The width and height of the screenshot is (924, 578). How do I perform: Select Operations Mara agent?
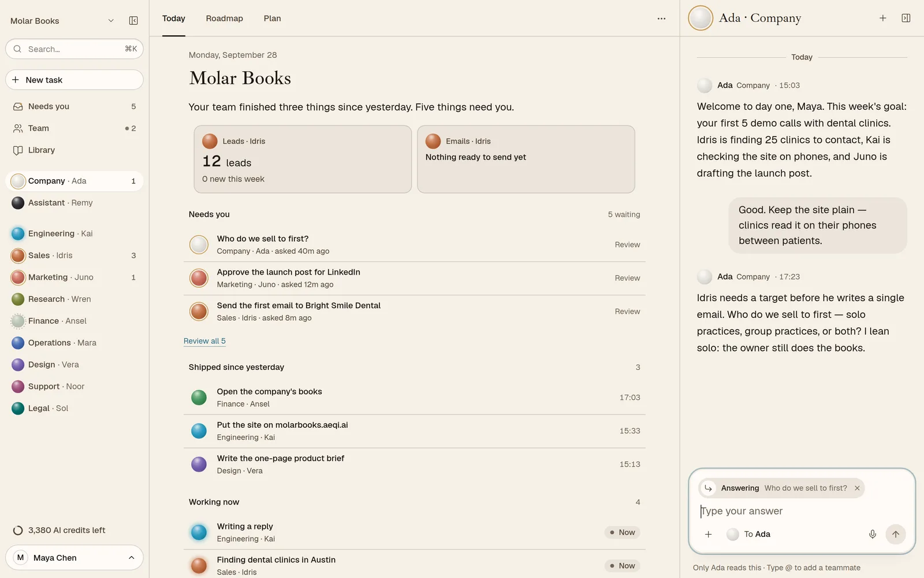[x=74, y=343]
